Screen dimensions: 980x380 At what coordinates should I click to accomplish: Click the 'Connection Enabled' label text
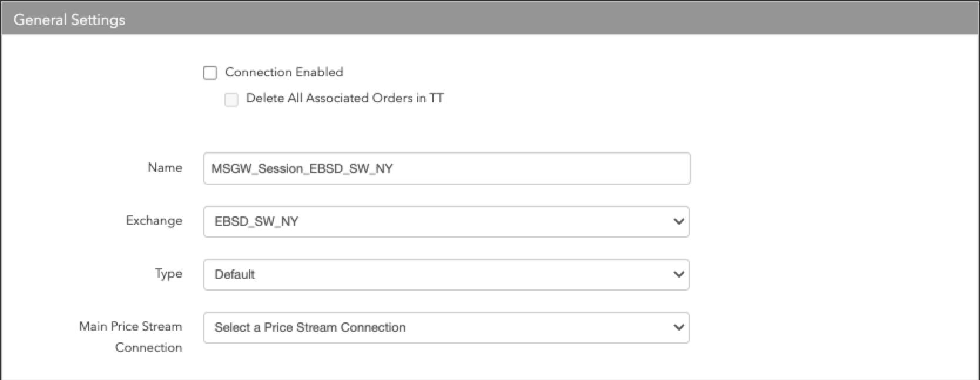284,72
